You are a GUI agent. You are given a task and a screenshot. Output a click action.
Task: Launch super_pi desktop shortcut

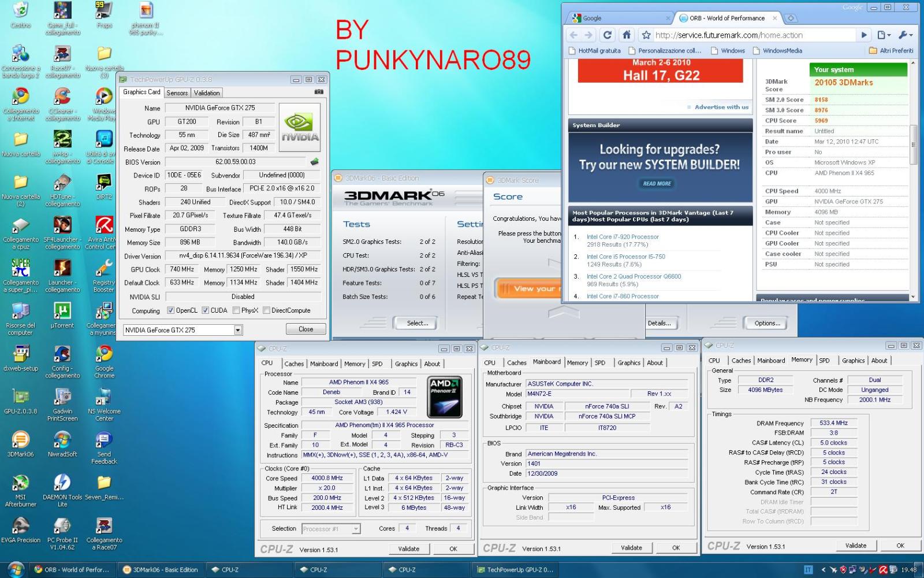[x=21, y=275]
